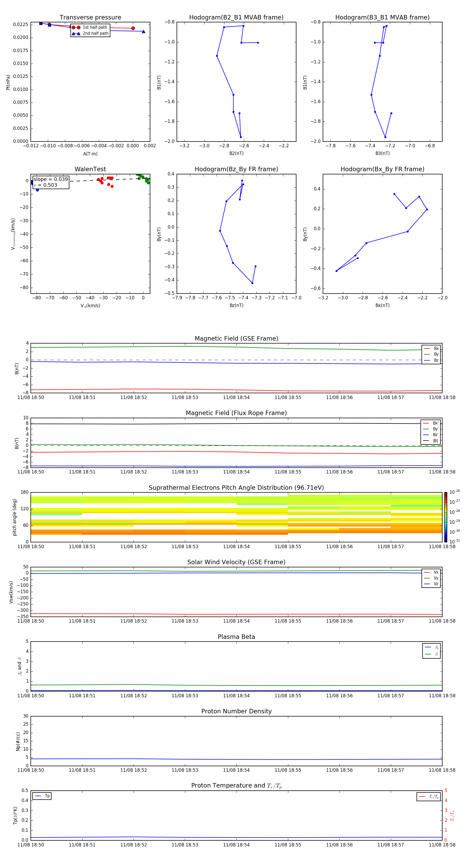This screenshot has height=868, width=473.
Task: Click the β entry in Plasma Beta legend
Action: tap(431, 654)
